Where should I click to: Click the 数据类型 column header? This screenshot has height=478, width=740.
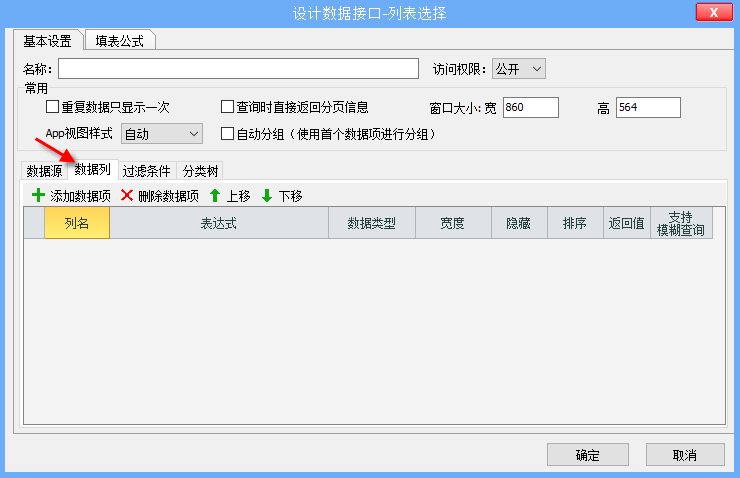pos(372,223)
